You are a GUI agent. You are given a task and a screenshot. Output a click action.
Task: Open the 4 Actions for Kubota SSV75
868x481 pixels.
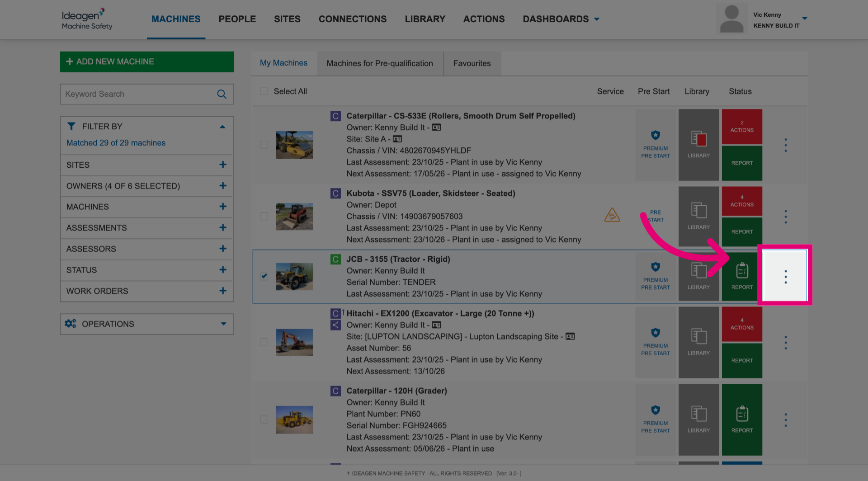pos(742,201)
